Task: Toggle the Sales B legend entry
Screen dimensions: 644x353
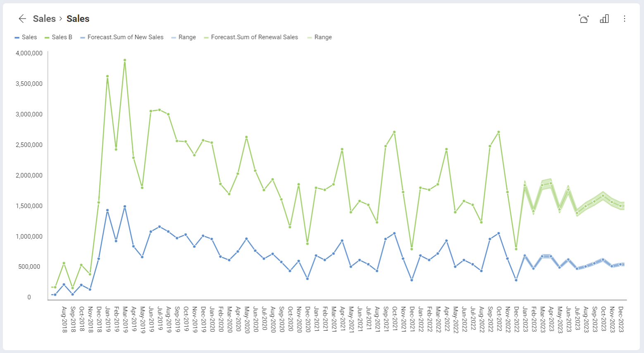Action: click(58, 37)
